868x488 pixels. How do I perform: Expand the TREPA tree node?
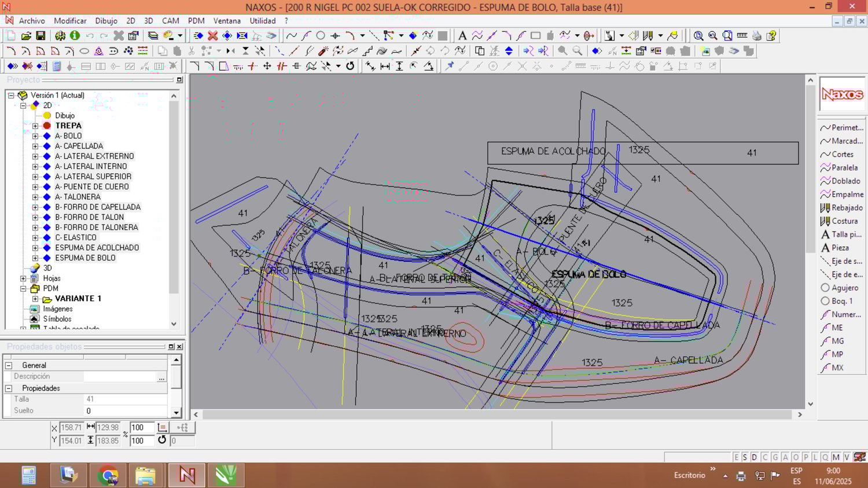click(35, 126)
